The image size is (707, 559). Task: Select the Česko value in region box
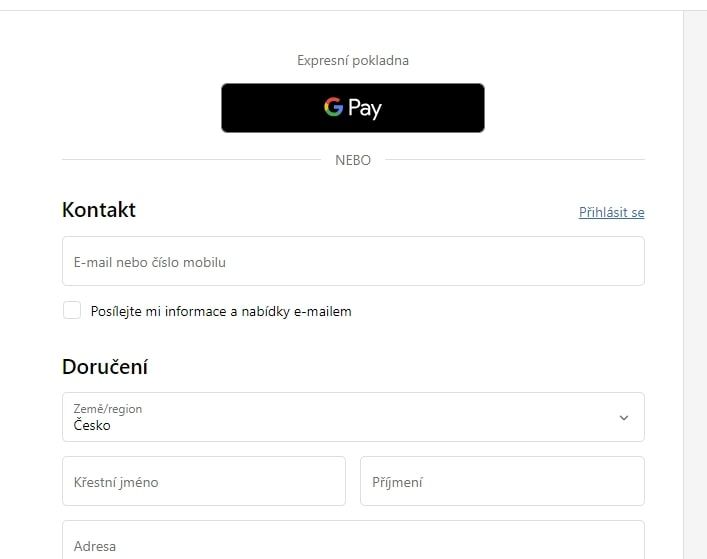coord(92,425)
